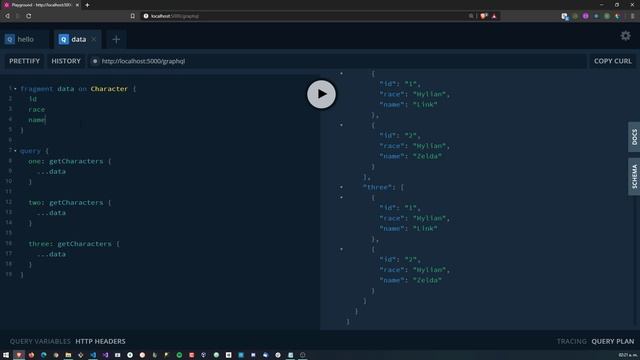
Task: Open Visual Studio from the taskbar
Action: (x=105, y=355)
